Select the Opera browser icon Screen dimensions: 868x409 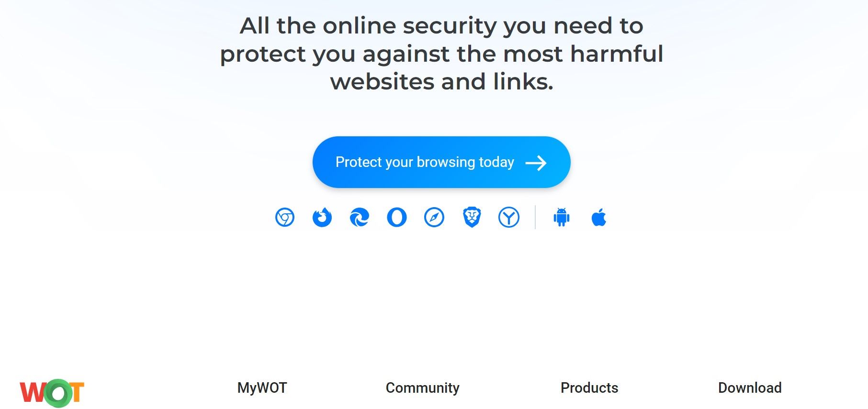pyautogui.click(x=396, y=218)
